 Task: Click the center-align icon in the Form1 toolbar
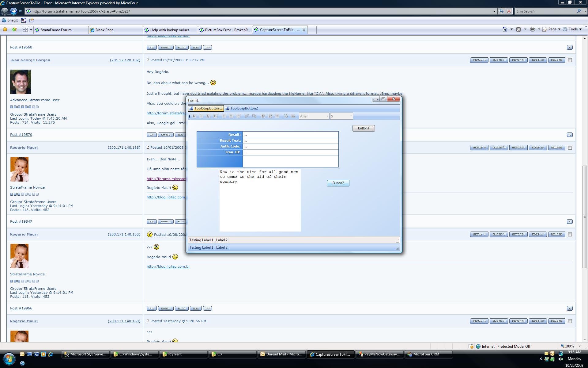(x=231, y=116)
